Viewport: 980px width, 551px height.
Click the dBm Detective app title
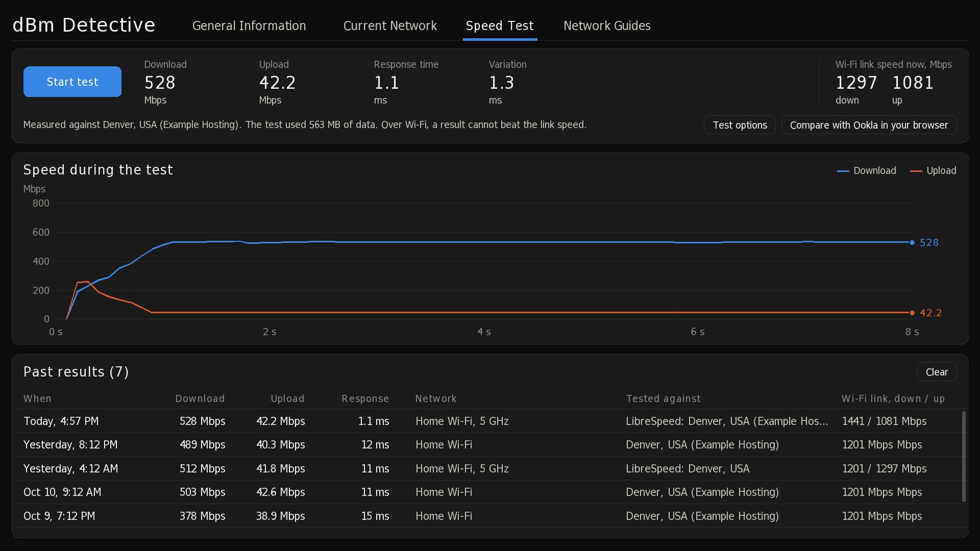(84, 25)
